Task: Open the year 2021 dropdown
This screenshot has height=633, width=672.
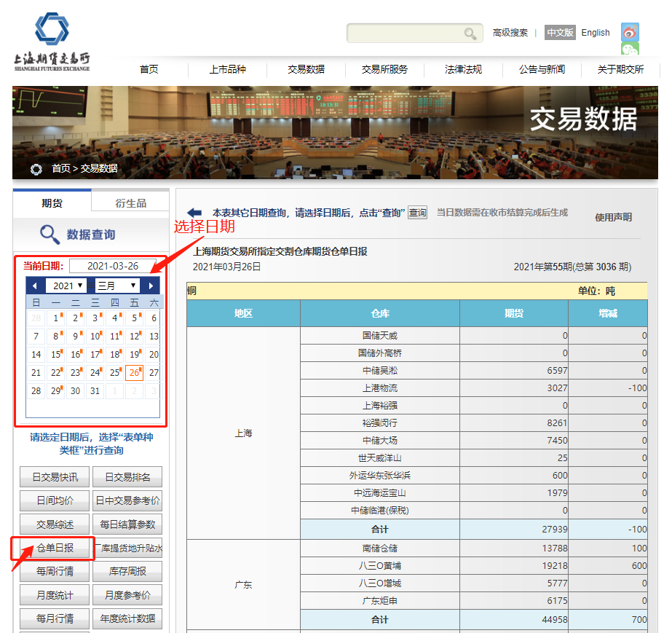Action: (x=68, y=286)
